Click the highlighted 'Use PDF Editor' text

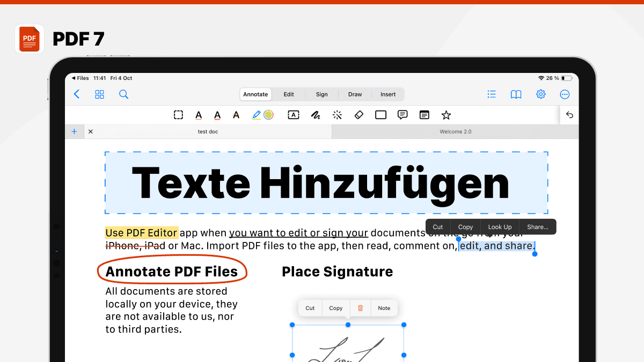[142, 233]
